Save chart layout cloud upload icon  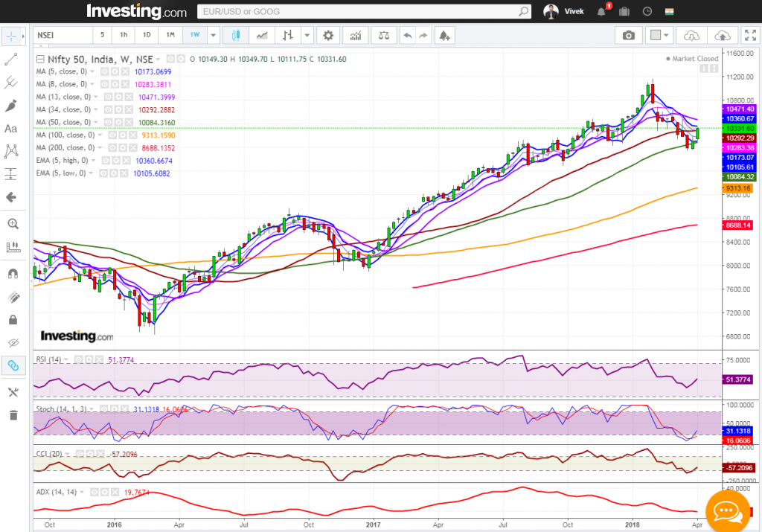722,36
